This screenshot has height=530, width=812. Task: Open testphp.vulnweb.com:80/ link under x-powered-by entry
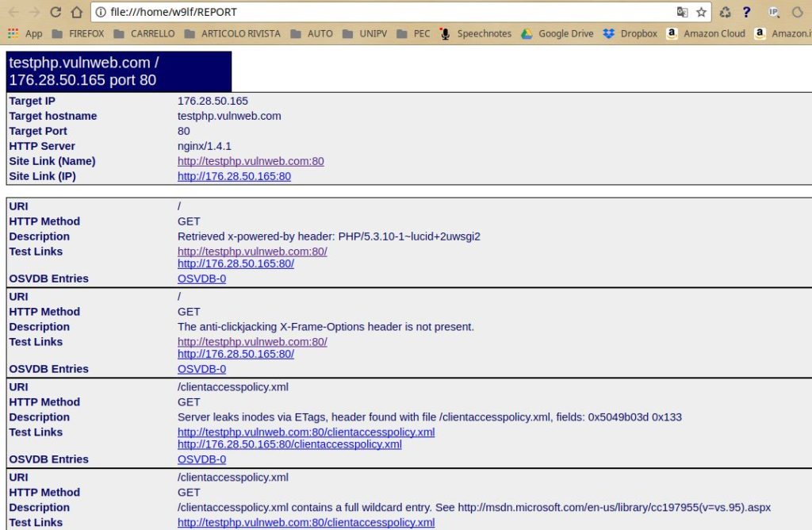tap(252, 252)
